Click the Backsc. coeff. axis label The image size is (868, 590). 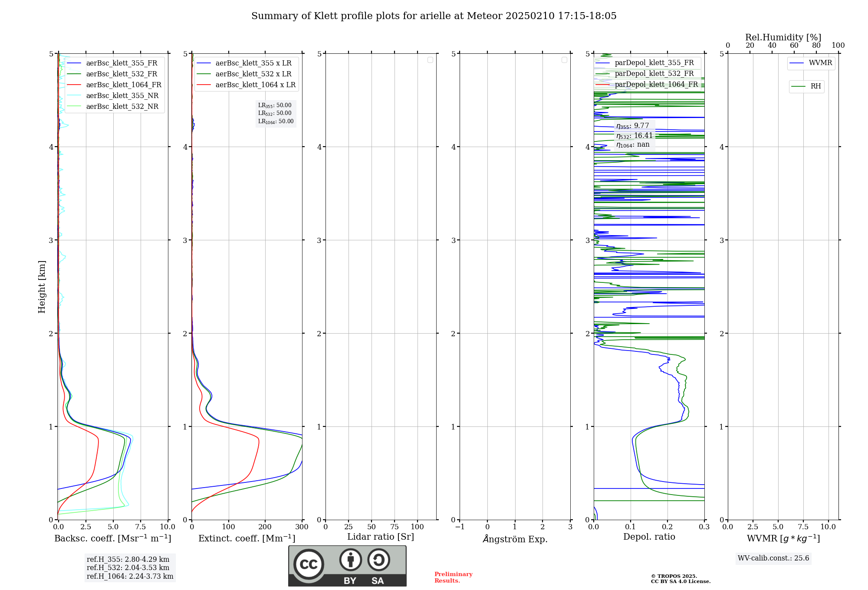[x=113, y=538]
